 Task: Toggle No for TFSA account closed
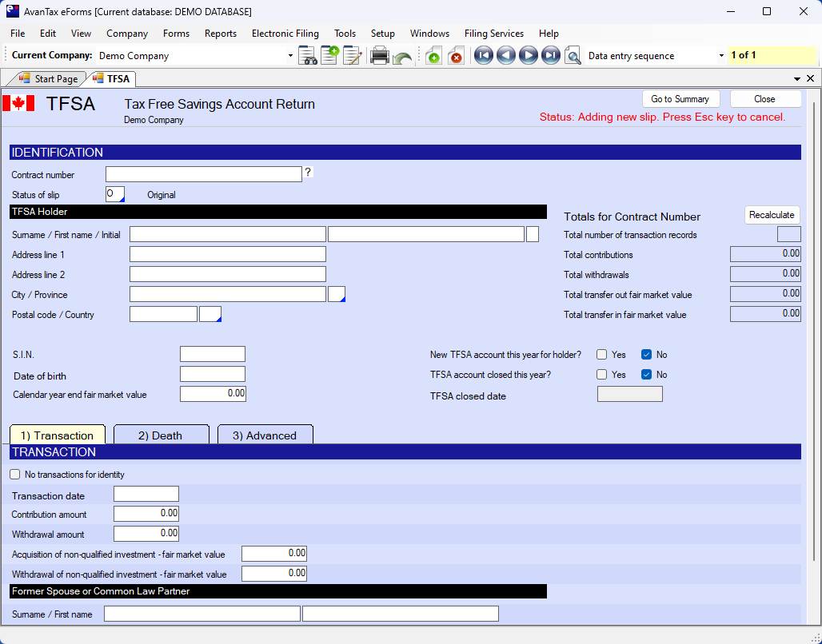coord(646,375)
